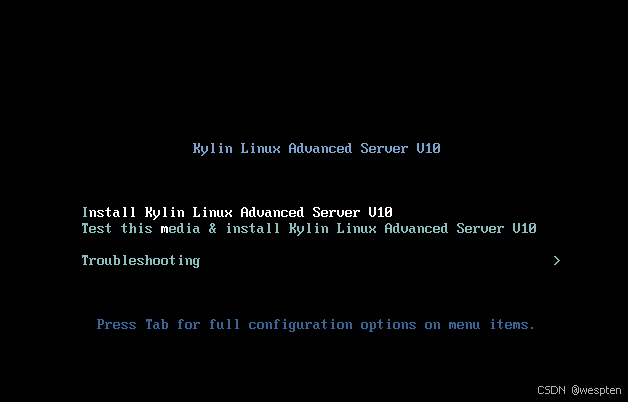Click the blue Kylin Linux Advanced Server title
628x402 pixels.
[x=316, y=149]
